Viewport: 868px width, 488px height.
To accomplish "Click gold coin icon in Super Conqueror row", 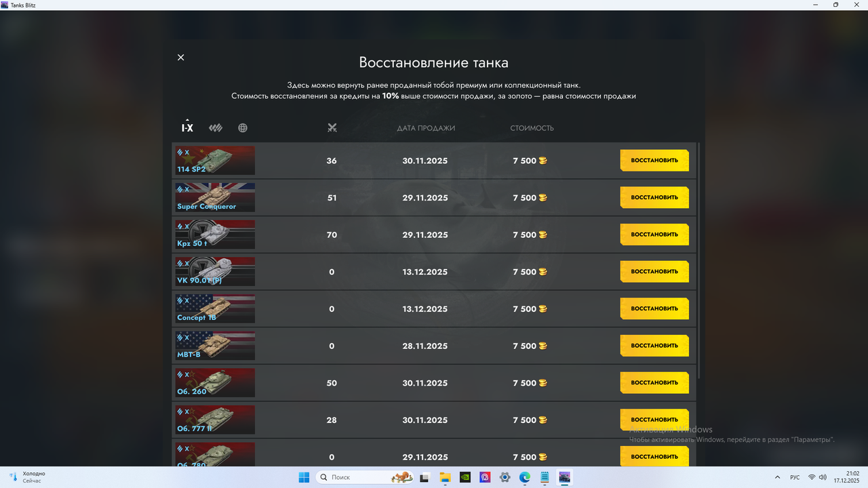I will point(542,198).
